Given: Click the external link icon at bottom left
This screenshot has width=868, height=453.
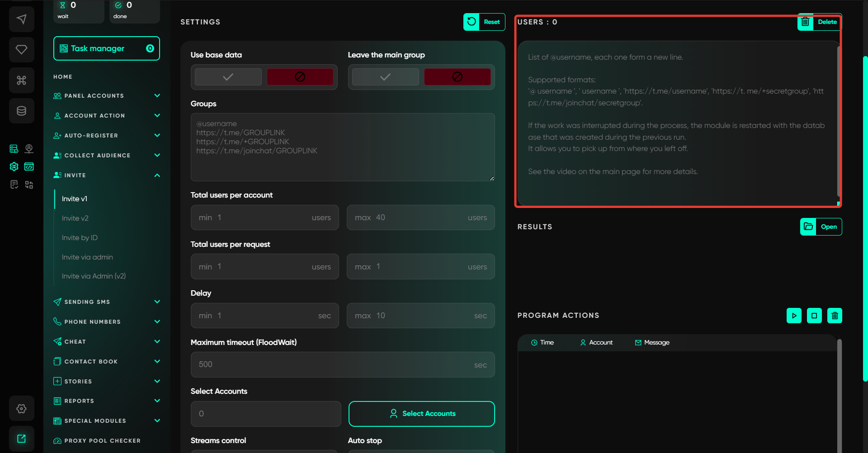Looking at the screenshot, I should (21, 439).
